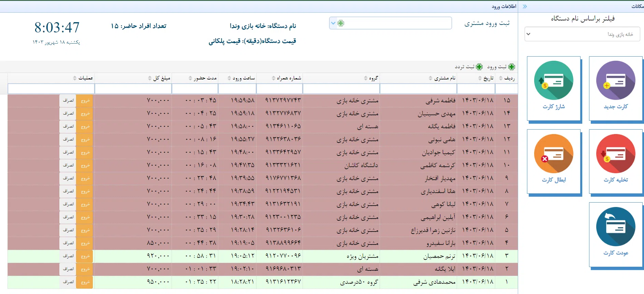Click the تاریخ filter input field
The width and height of the screenshot is (644, 294).
click(x=476, y=89)
